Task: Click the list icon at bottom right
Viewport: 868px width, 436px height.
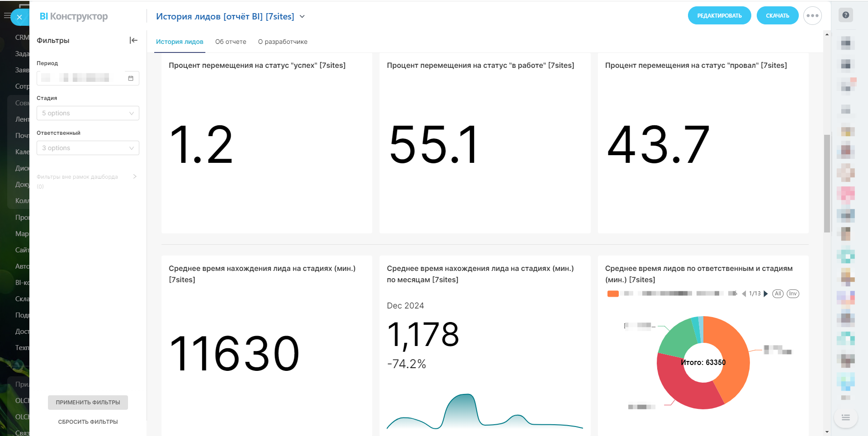Action: [x=845, y=417]
